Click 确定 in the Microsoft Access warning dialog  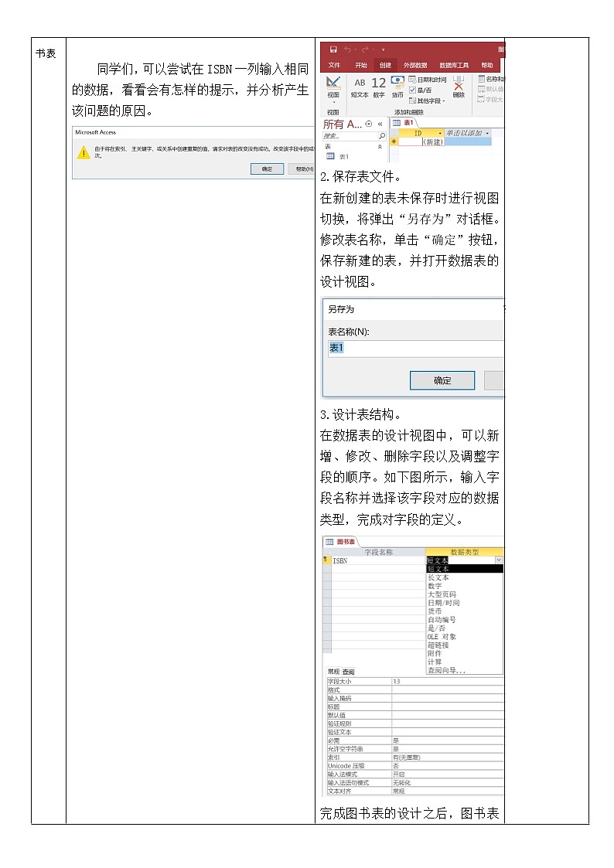[x=267, y=168]
